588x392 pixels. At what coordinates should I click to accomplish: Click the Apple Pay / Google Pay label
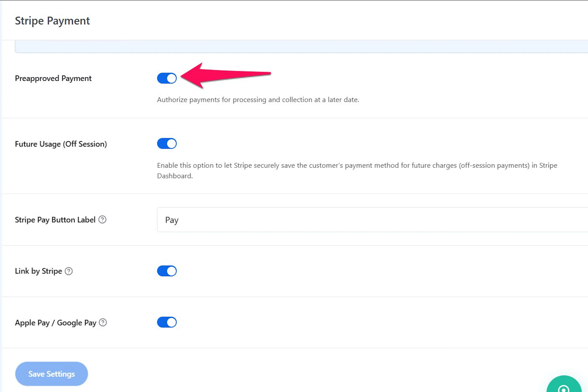pos(56,323)
